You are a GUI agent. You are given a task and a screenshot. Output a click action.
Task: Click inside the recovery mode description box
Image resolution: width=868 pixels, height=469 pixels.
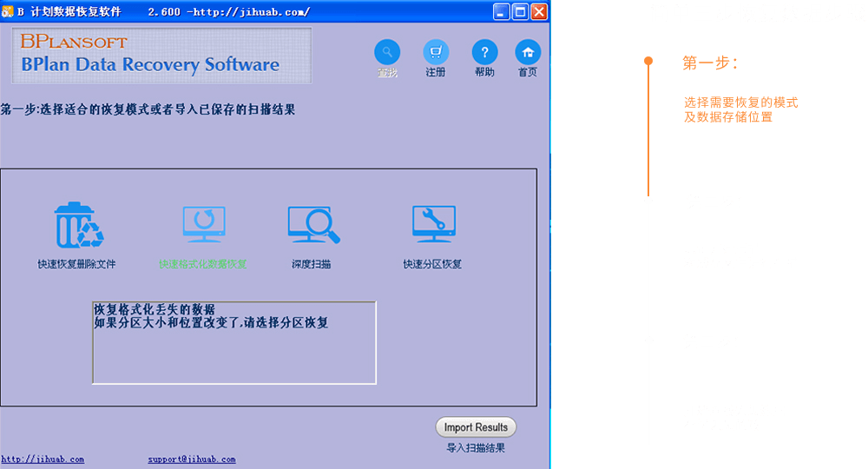pos(233,343)
